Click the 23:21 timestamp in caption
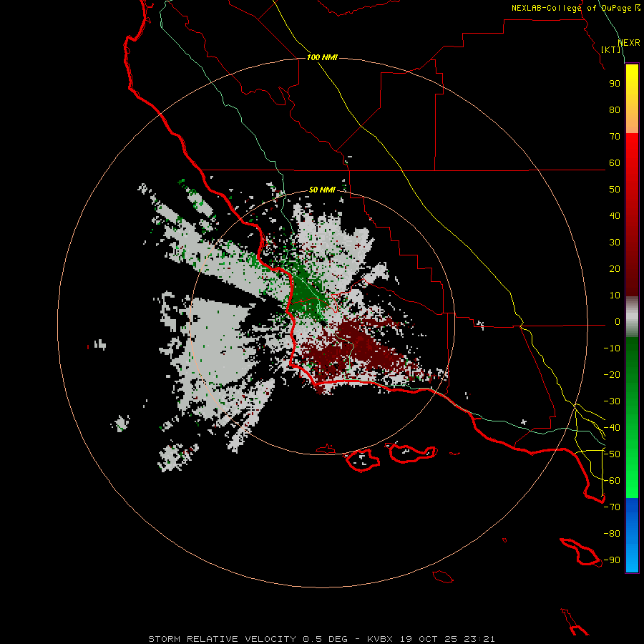The image size is (644, 644). point(479,639)
